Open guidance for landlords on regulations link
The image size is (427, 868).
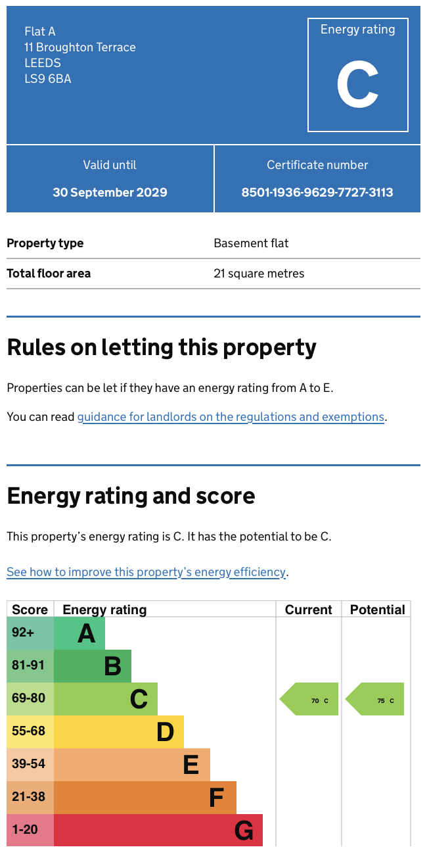click(x=230, y=417)
